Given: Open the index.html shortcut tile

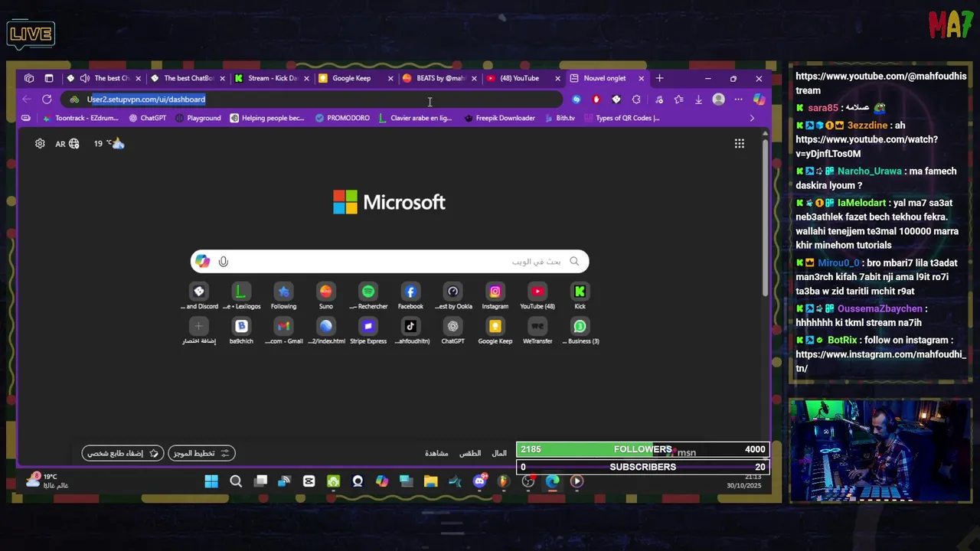Looking at the screenshot, I should coord(326,331).
